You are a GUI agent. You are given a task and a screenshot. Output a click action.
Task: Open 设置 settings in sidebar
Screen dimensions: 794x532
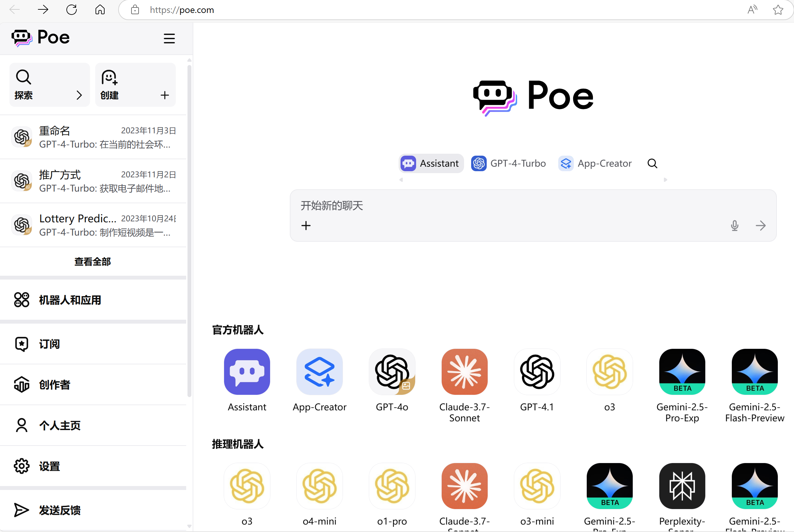tap(49, 466)
